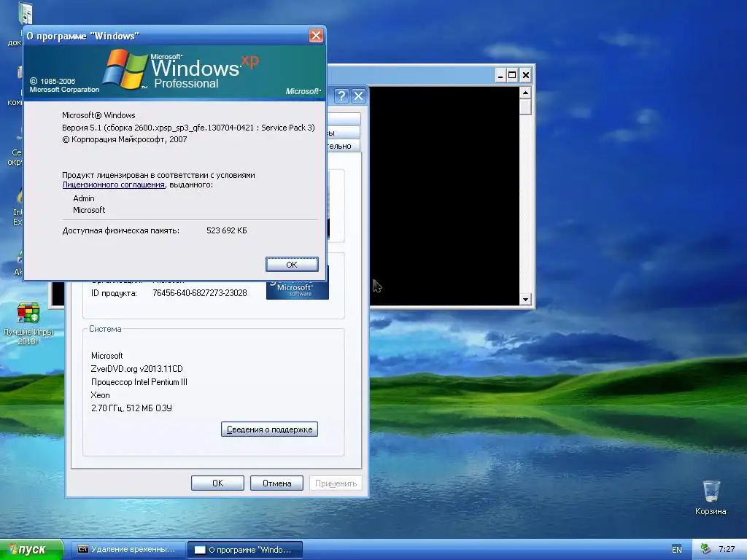747x560 pixels.
Task: Click OK in the System Properties dialog
Action: [217, 483]
